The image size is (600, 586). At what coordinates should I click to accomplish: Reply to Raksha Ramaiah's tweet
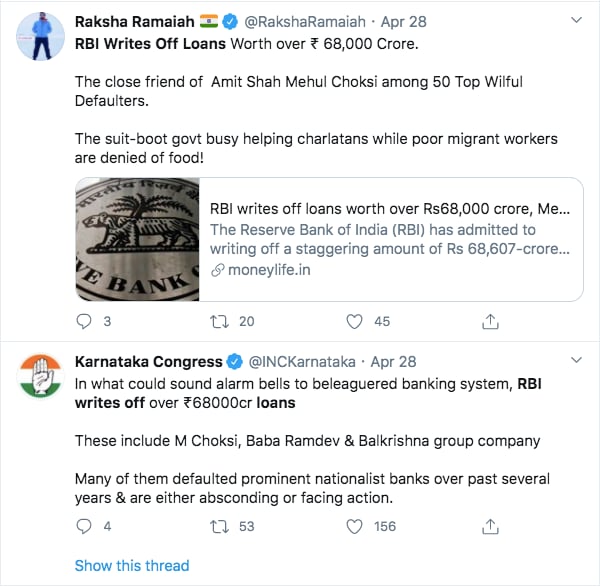[x=84, y=322]
